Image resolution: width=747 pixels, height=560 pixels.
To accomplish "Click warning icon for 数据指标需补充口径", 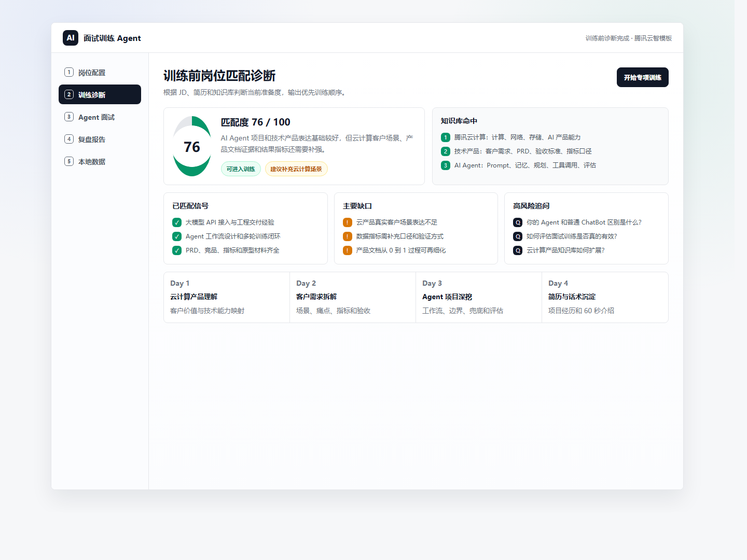I will point(348,236).
